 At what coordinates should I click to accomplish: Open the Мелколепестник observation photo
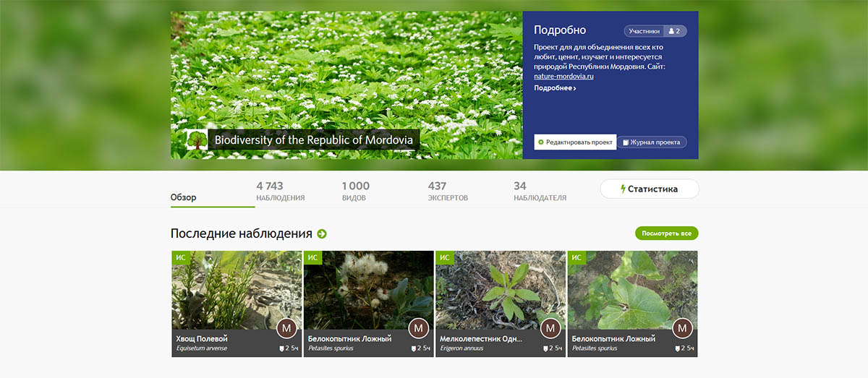click(501, 291)
